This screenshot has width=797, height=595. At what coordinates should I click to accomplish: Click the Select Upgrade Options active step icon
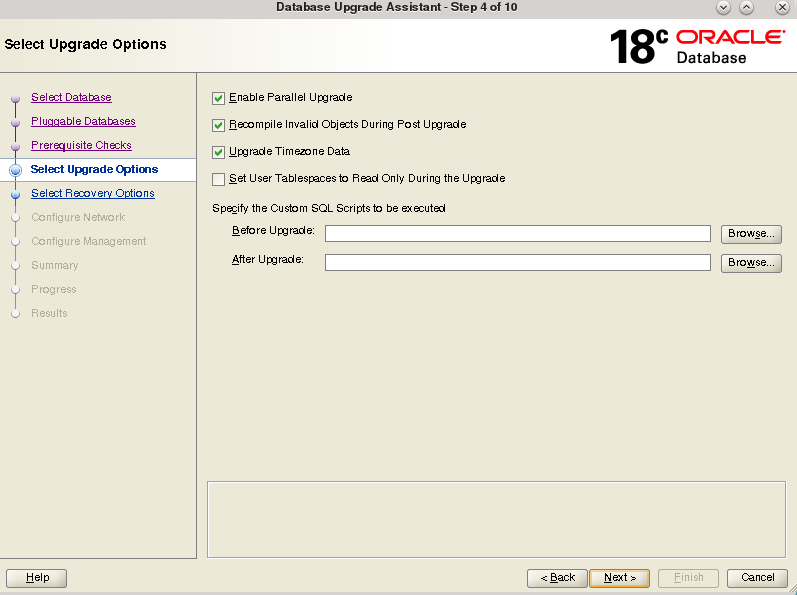pyautogui.click(x=16, y=170)
